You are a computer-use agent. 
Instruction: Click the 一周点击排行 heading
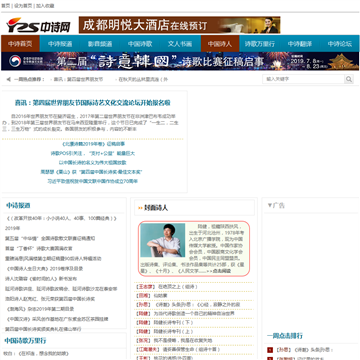285,336
